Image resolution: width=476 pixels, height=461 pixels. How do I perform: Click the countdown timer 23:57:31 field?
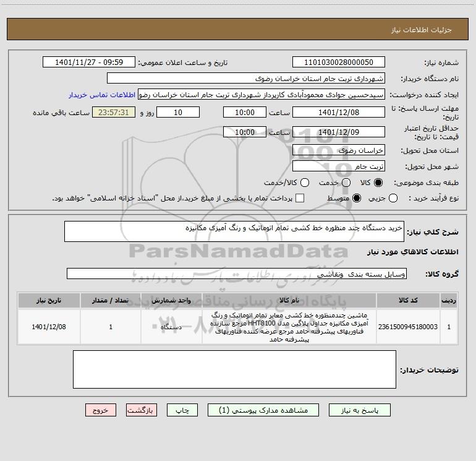pyautogui.click(x=114, y=112)
